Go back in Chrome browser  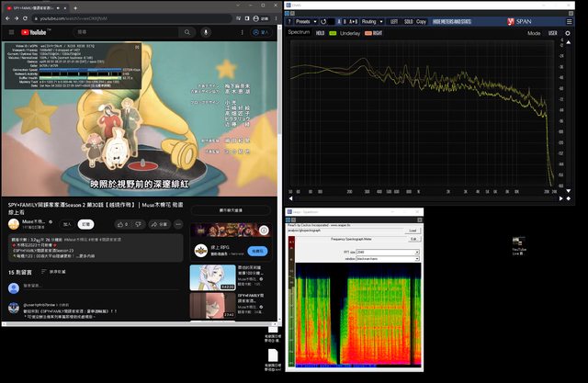pyautogui.click(x=7, y=18)
